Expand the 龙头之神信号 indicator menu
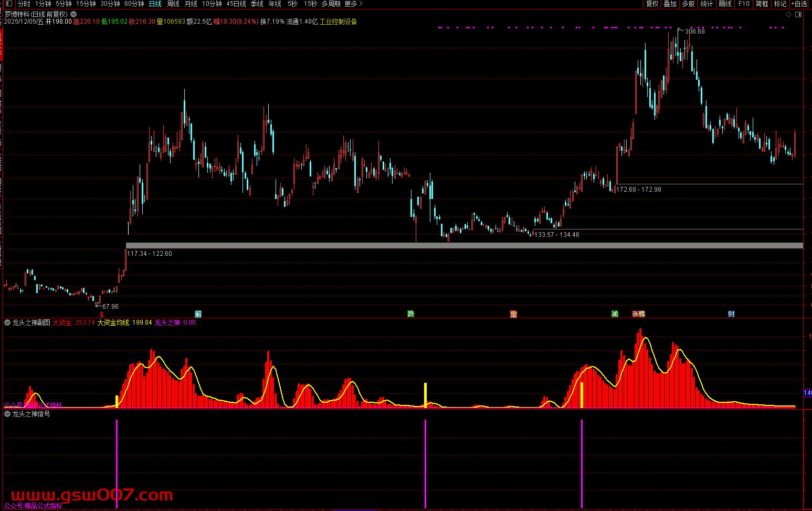 pyautogui.click(x=7, y=414)
